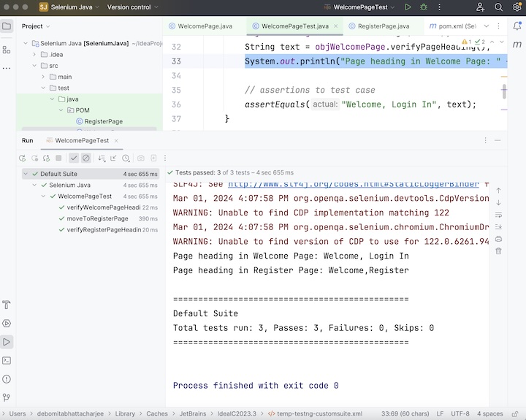Click the editor vertical scrollbar thumb
This screenshot has height=420, width=526.
click(504, 91)
